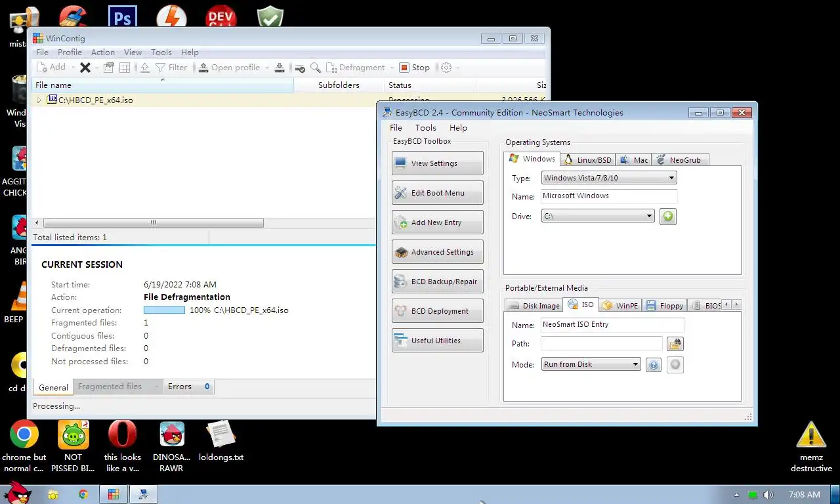
Task: Click the current operation progress bar
Action: (164, 310)
